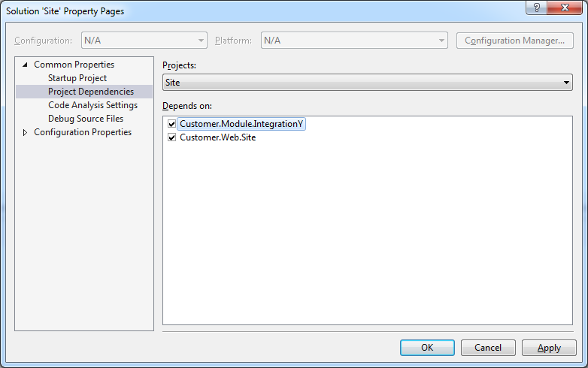Close the Property Pages dialog

[x=564, y=8]
